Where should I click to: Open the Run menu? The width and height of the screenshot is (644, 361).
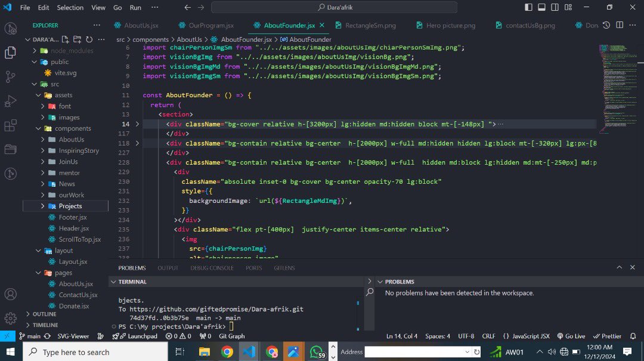coord(135,7)
